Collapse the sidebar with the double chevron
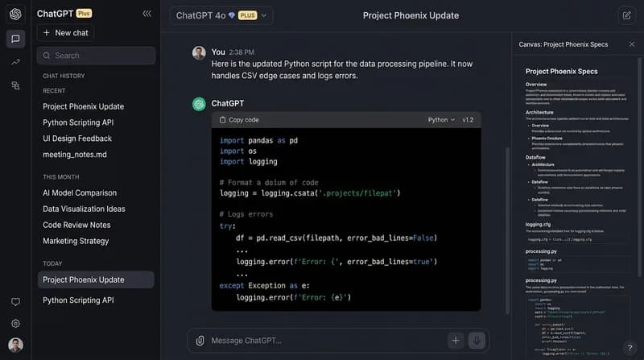 pyautogui.click(x=147, y=14)
